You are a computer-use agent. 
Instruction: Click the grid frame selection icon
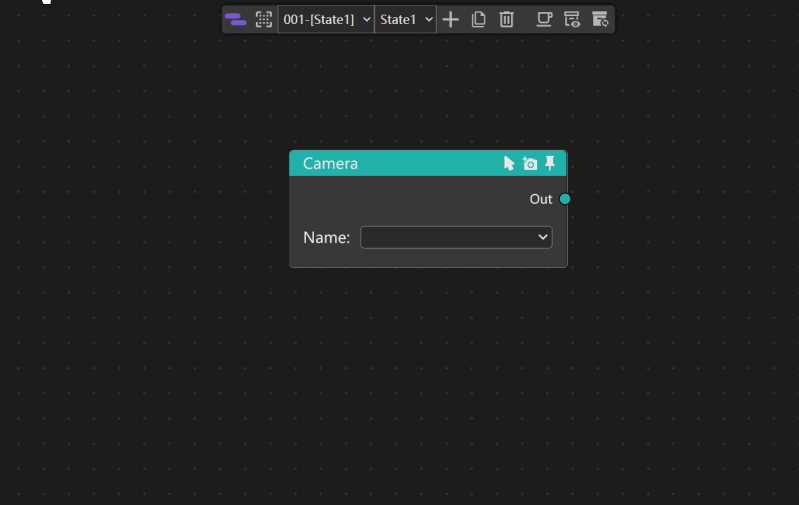(x=263, y=19)
